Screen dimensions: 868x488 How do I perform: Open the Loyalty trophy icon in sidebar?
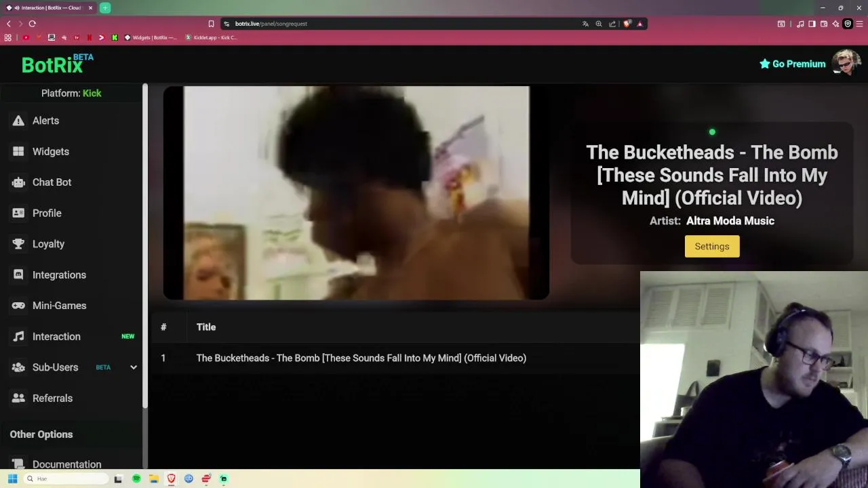(18, 244)
